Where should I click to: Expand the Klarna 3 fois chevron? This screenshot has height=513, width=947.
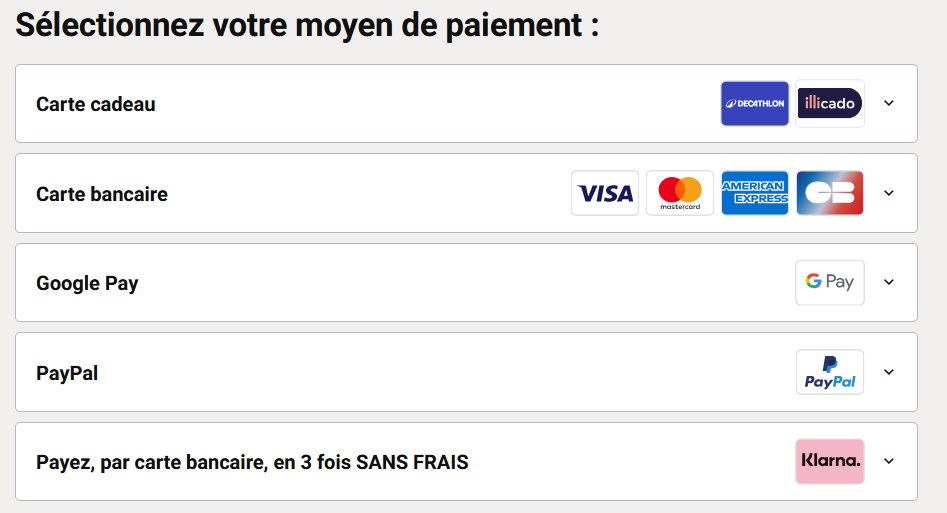click(888, 461)
